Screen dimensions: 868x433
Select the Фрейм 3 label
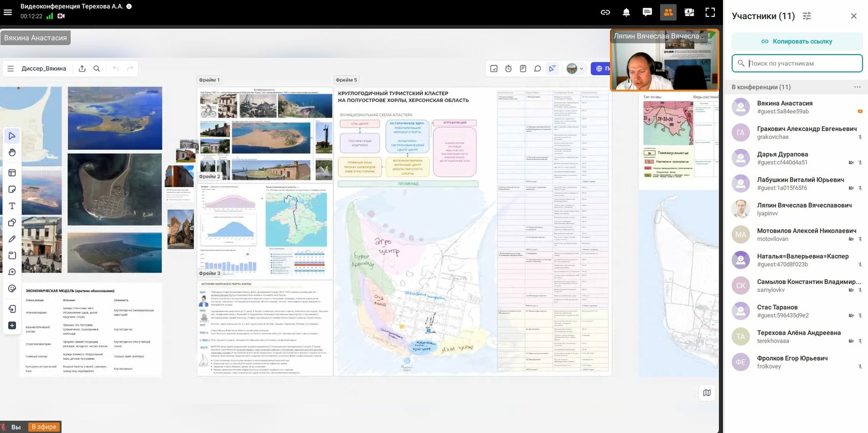(x=209, y=273)
